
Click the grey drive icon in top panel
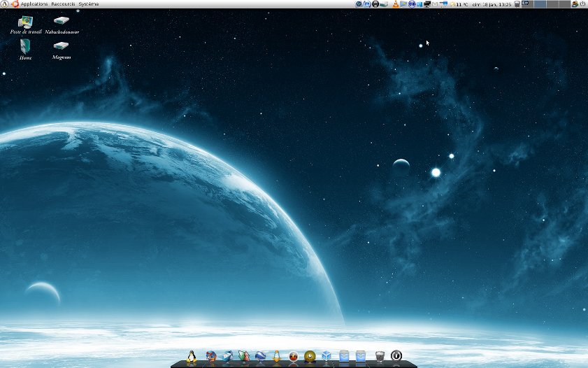384,4
